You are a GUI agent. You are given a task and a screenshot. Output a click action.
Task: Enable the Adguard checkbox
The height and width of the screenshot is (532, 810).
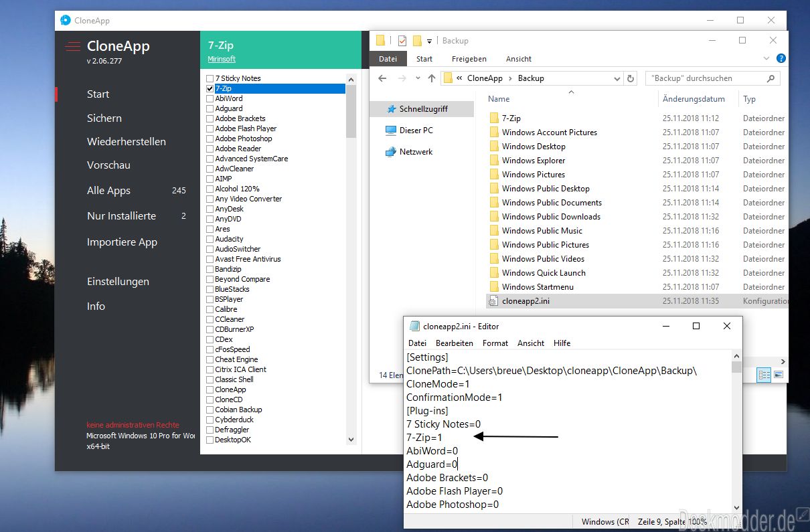click(210, 108)
